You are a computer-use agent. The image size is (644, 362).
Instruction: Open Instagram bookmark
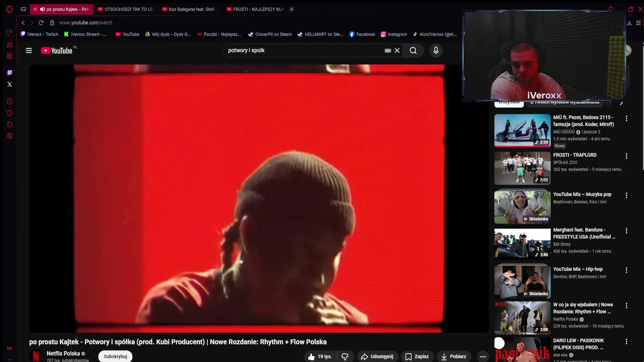393,34
